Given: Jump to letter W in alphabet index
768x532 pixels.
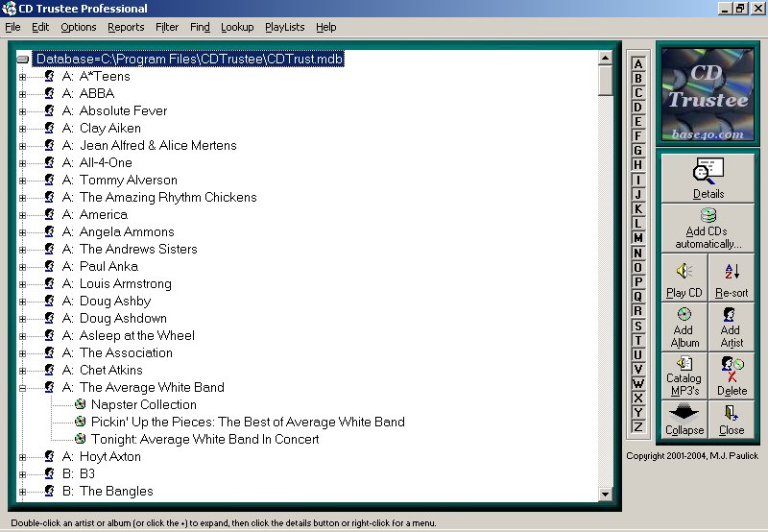Looking at the screenshot, I should 637,383.
